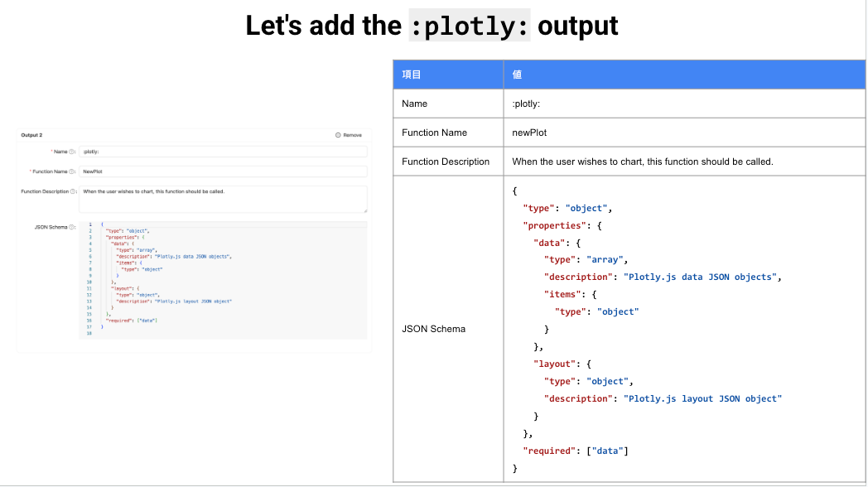The image size is (868, 487).
Task: Click the "items" key in table JSON
Action: [562, 294]
